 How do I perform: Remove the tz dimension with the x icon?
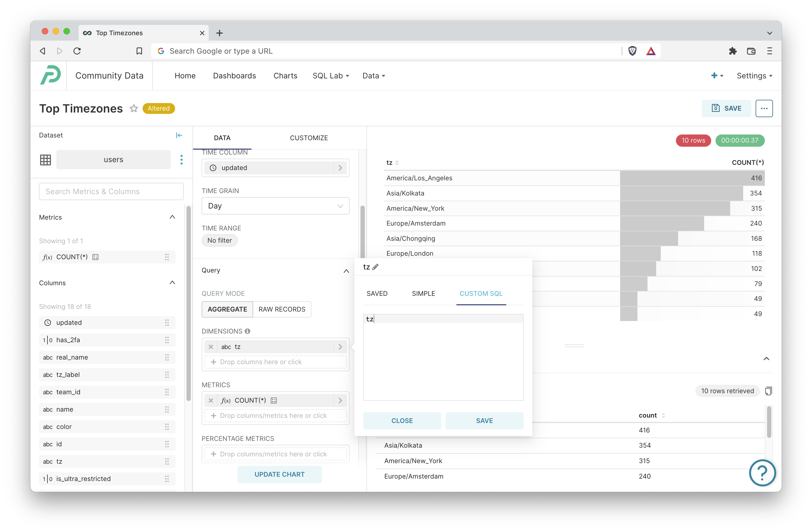211,347
